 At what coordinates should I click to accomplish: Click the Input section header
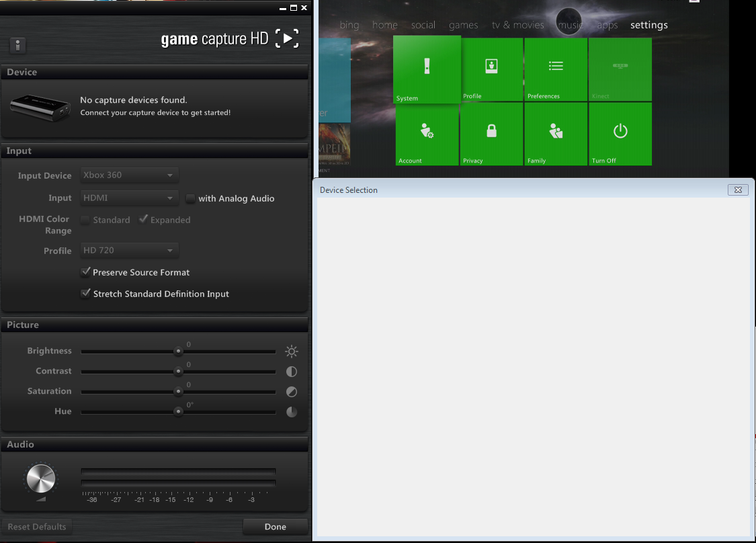tap(155, 151)
